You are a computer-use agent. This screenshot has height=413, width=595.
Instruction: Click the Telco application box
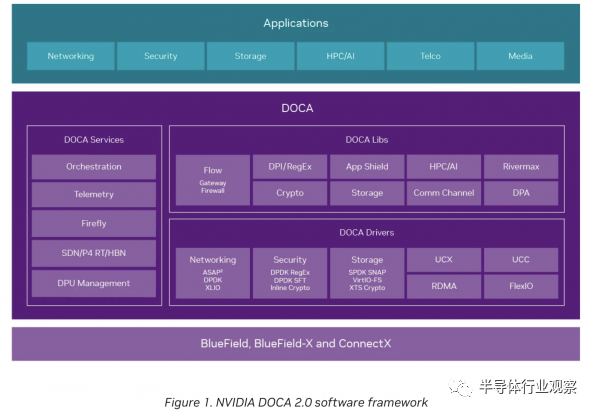(x=430, y=56)
